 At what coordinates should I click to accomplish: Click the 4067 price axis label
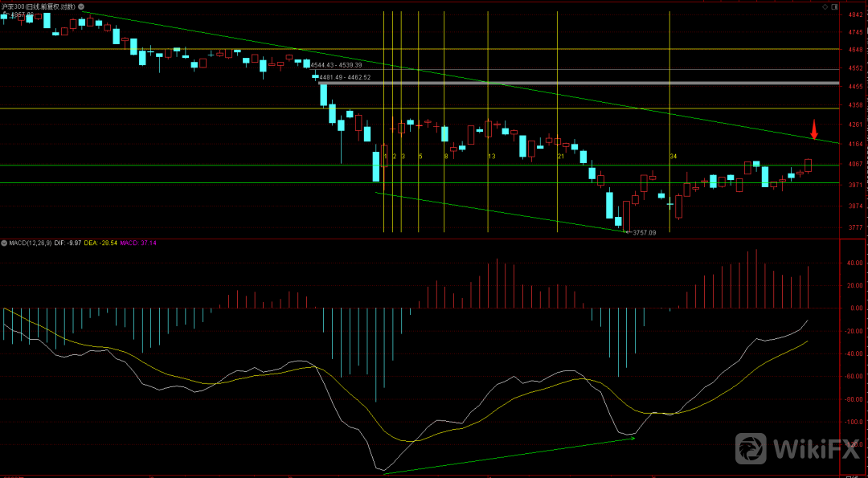pyautogui.click(x=854, y=165)
